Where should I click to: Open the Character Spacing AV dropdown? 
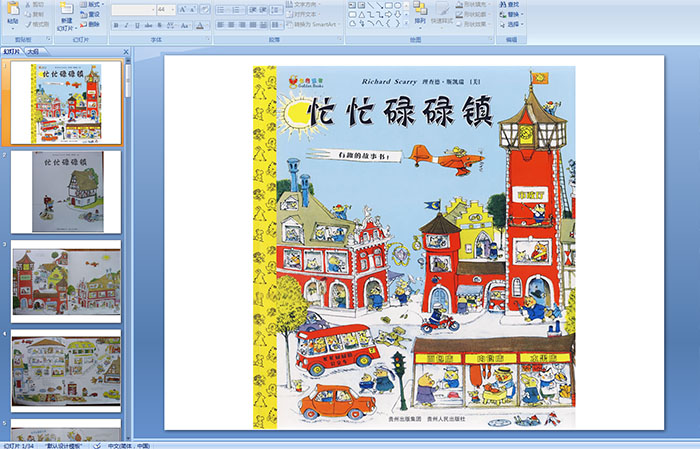coord(171,25)
